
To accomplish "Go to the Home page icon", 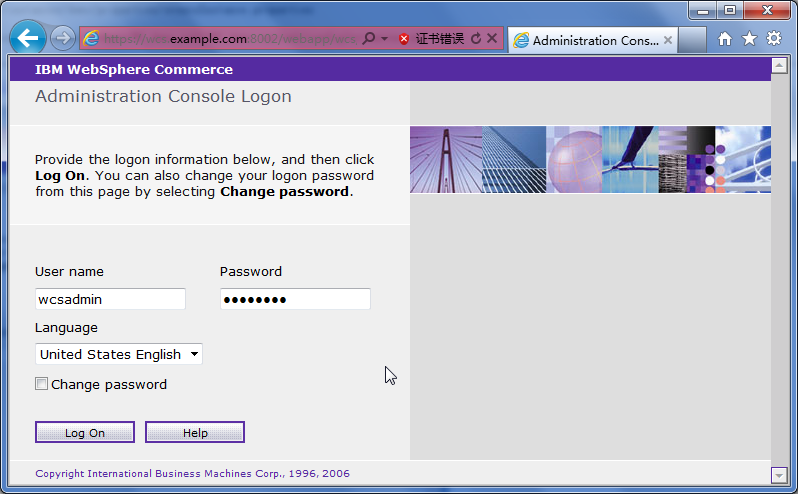I will click(x=725, y=39).
